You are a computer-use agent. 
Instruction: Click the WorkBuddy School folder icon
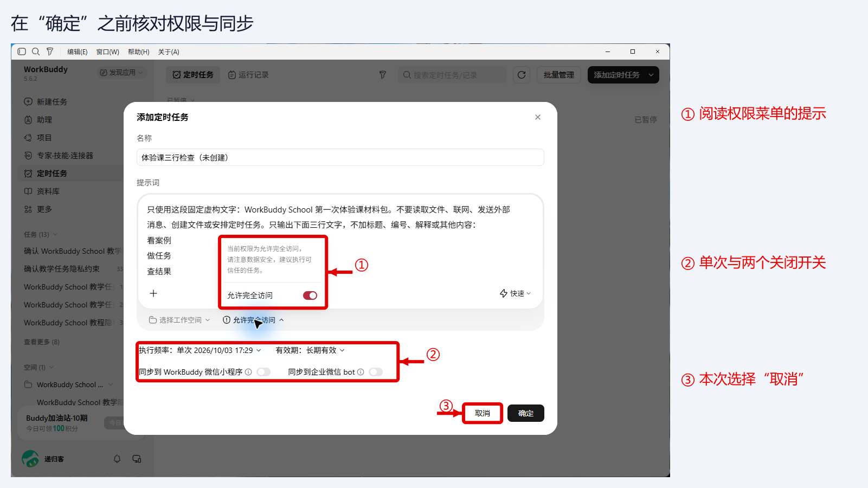coord(28,384)
